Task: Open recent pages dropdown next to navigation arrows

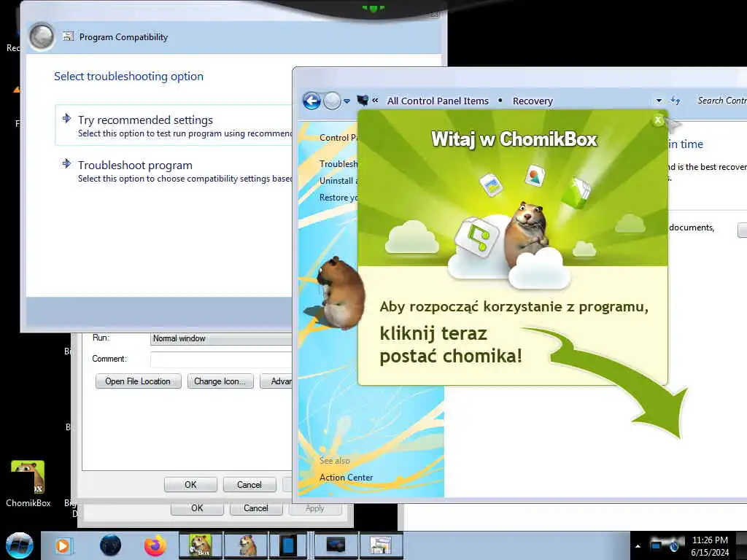Action: [x=347, y=101]
